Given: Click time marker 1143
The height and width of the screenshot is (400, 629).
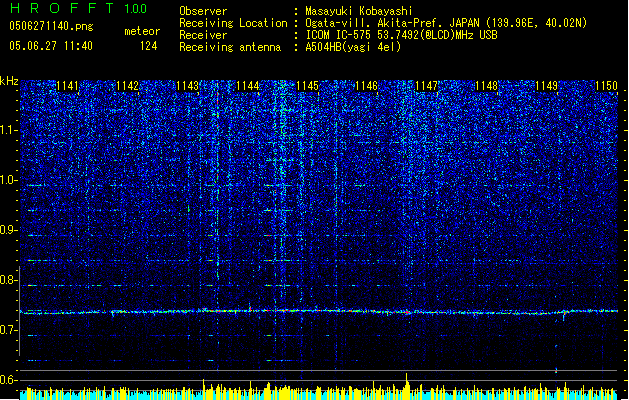Looking at the screenshot, I should pyautogui.click(x=187, y=86).
